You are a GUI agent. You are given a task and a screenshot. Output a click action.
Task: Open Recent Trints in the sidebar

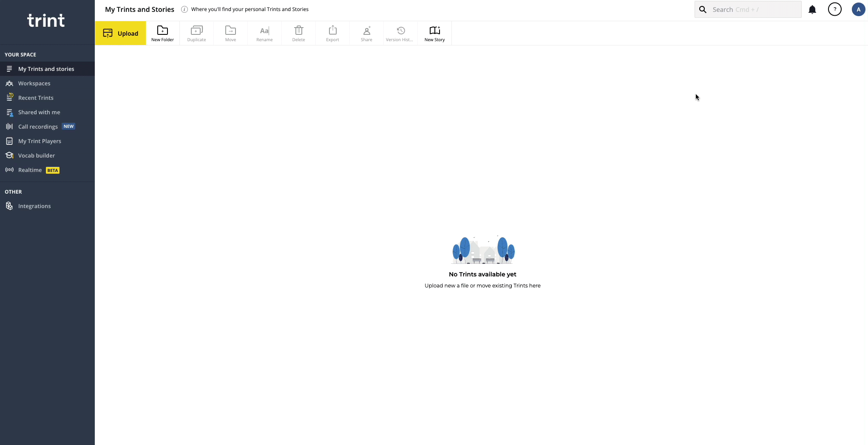tap(47, 98)
